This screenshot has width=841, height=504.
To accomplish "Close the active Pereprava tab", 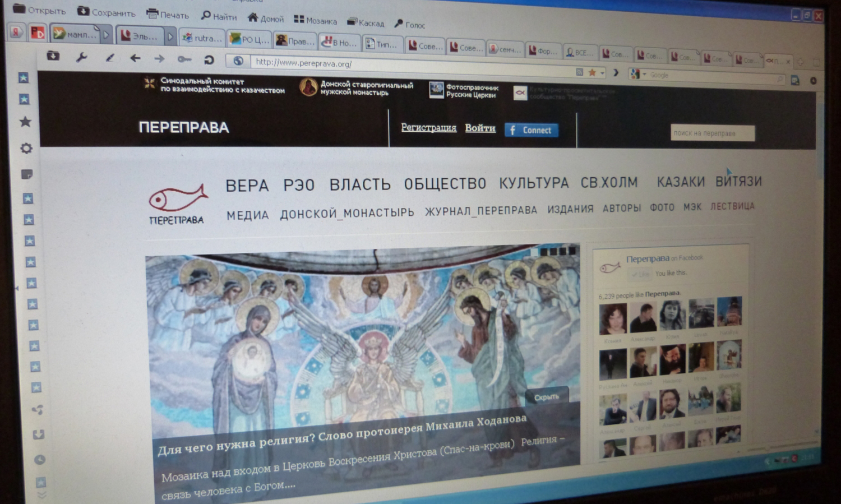I will [x=788, y=61].
